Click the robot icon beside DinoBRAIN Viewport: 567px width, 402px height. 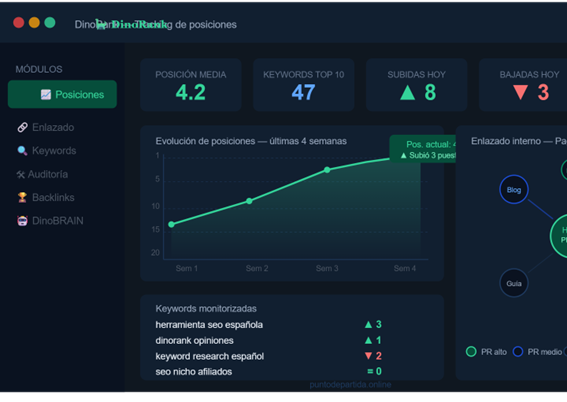(22, 221)
